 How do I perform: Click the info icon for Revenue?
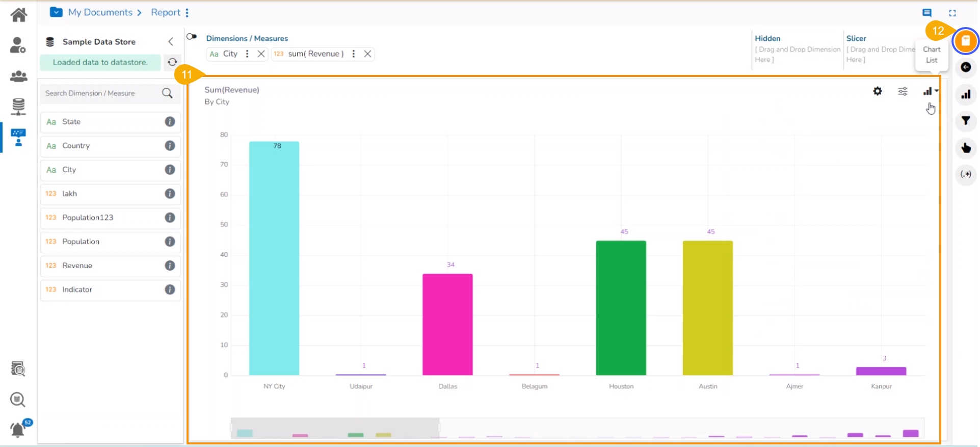[170, 266]
